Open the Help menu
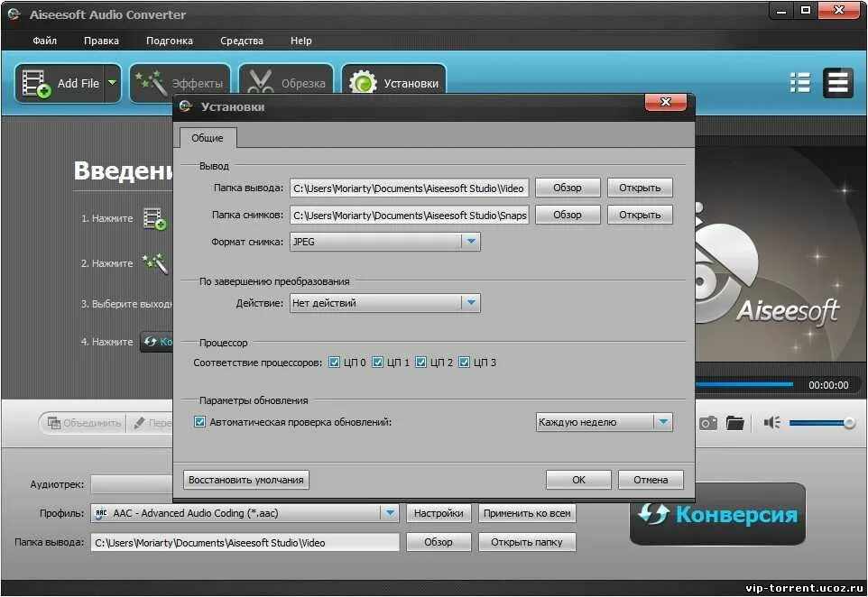The width and height of the screenshot is (868, 597). (301, 41)
